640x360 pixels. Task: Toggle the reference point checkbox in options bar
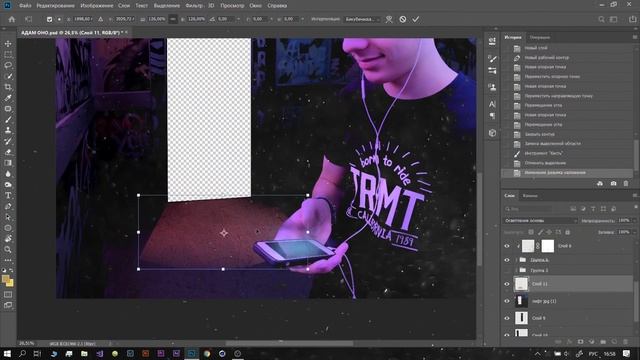(x=49, y=19)
